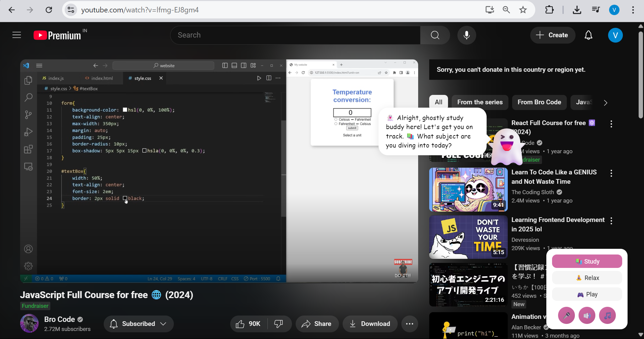Like the video with 90K thumbs up
The height and width of the screenshot is (339, 644).
click(249, 324)
